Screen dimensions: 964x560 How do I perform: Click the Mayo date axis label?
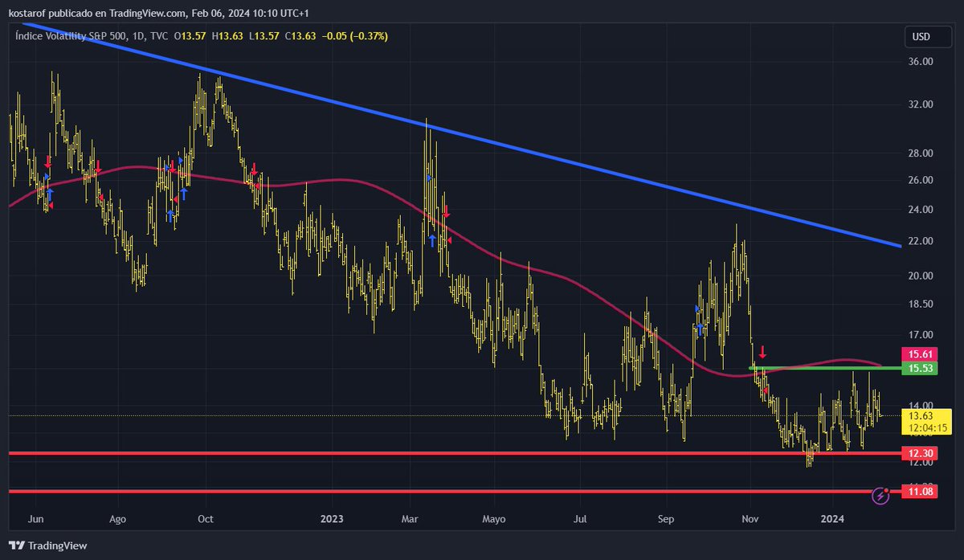coord(494,519)
